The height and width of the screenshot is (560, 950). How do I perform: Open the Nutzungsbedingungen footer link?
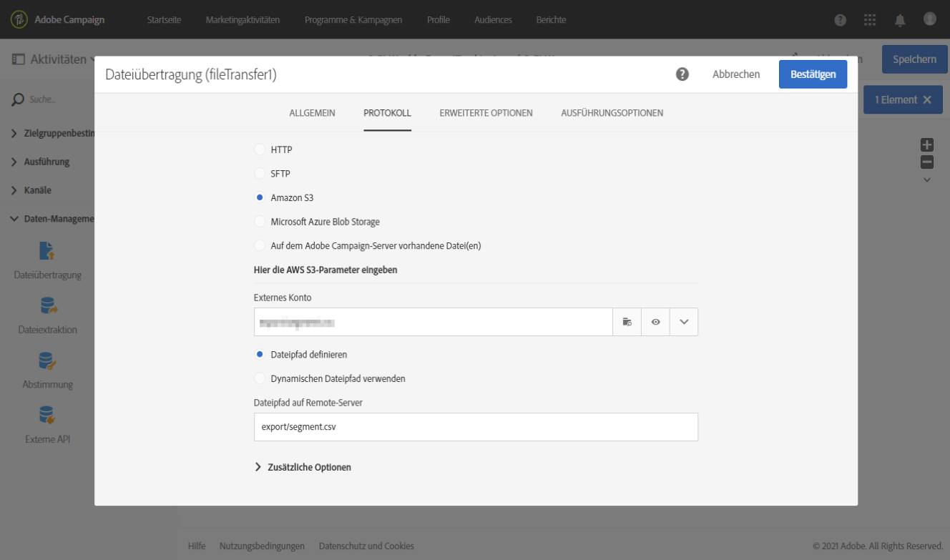pos(262,546)
